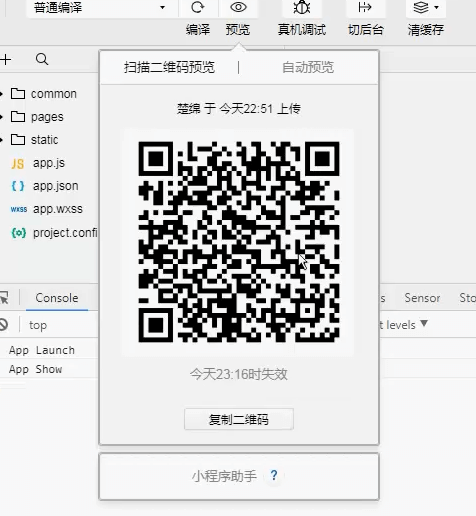Click the clear cache layers icon
476x516 pixels.
pos(421,7)
